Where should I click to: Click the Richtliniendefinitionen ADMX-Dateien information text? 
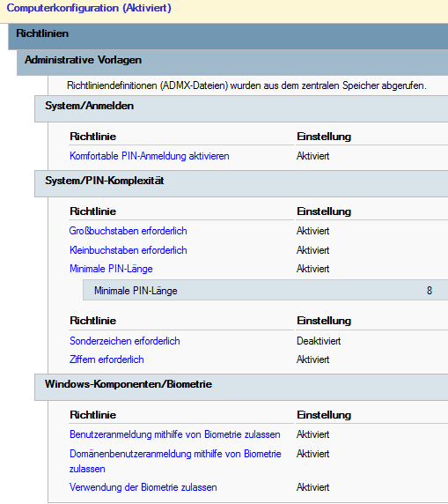click(246, 85)
